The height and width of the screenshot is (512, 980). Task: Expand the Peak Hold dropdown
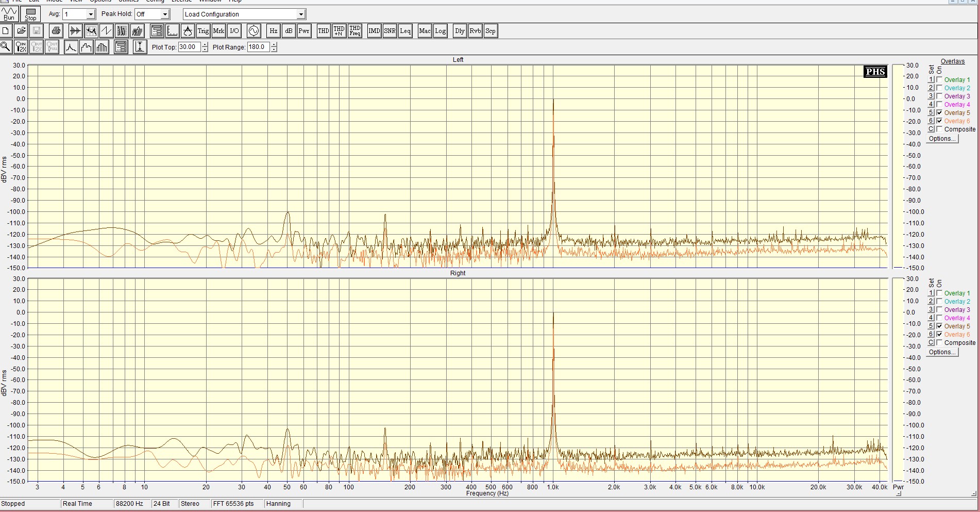pyautogui.click(x=165, y=14)
